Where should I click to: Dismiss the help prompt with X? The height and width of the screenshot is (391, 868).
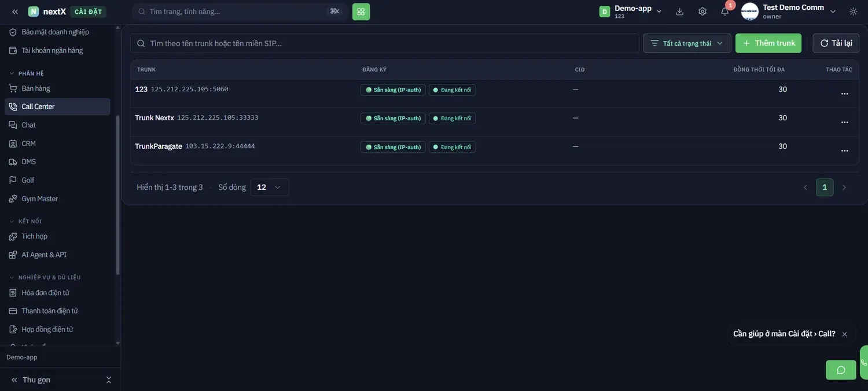tap(844, 334)
